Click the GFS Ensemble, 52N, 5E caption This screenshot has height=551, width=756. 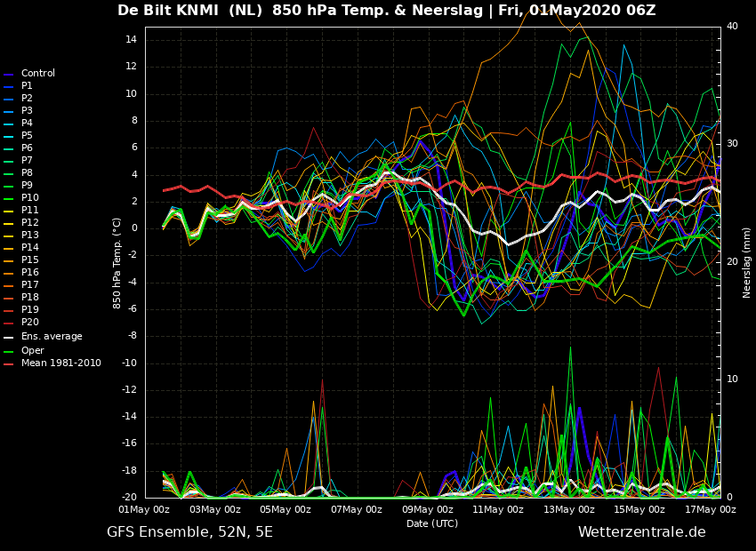click(189, 532)
